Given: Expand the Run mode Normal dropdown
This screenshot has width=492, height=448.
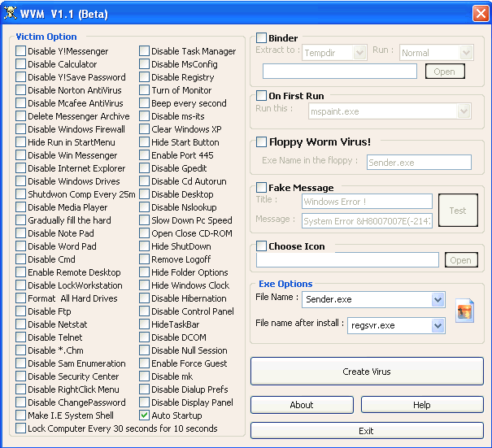Looking at the screenshot, I should pos(466,53).
